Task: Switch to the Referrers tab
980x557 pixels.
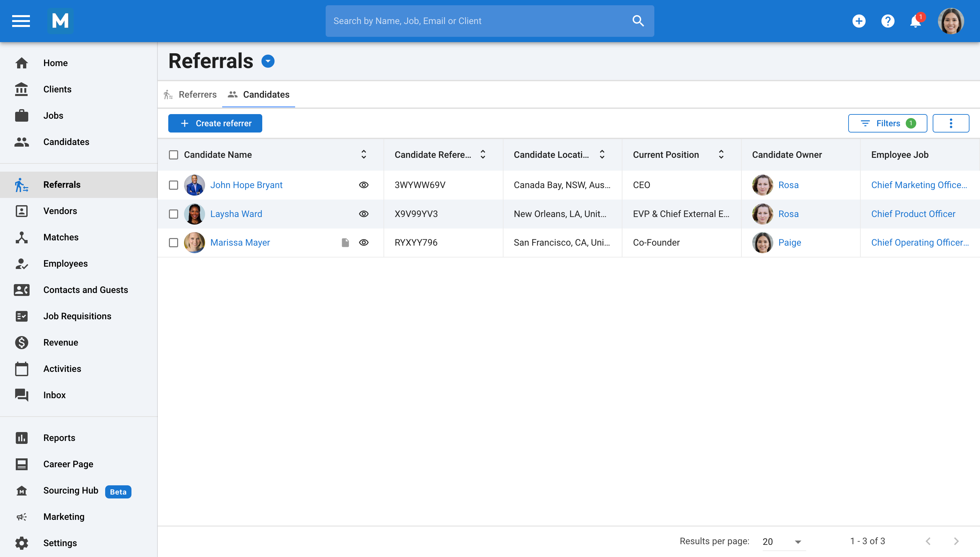Action: (197, 94)
